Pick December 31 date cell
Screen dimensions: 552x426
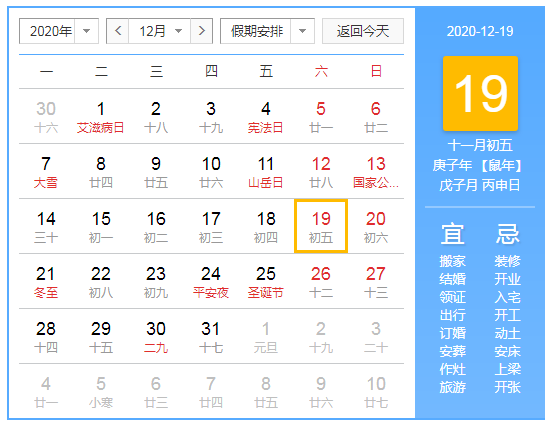211,336
